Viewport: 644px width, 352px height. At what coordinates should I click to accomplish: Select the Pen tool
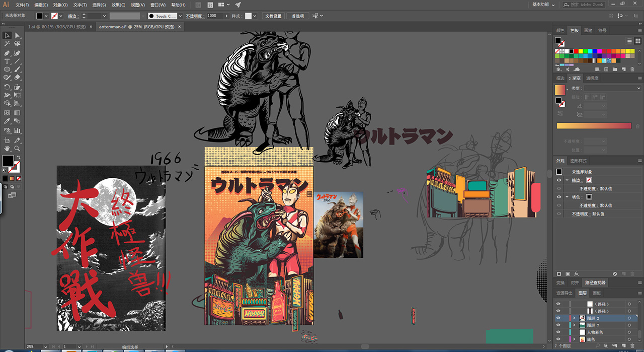point(7,52)
